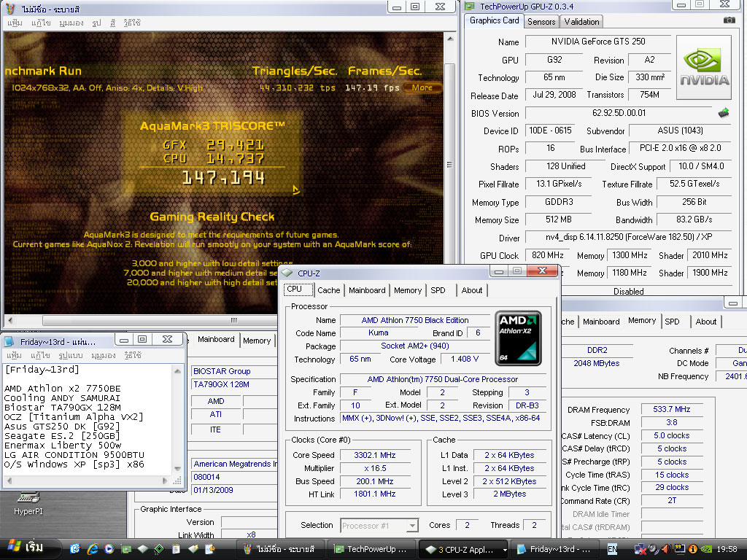Open the Paint มุมมอง (View) menu
The width and height of the screenshot is (747, 560).
tap(71, 23)
